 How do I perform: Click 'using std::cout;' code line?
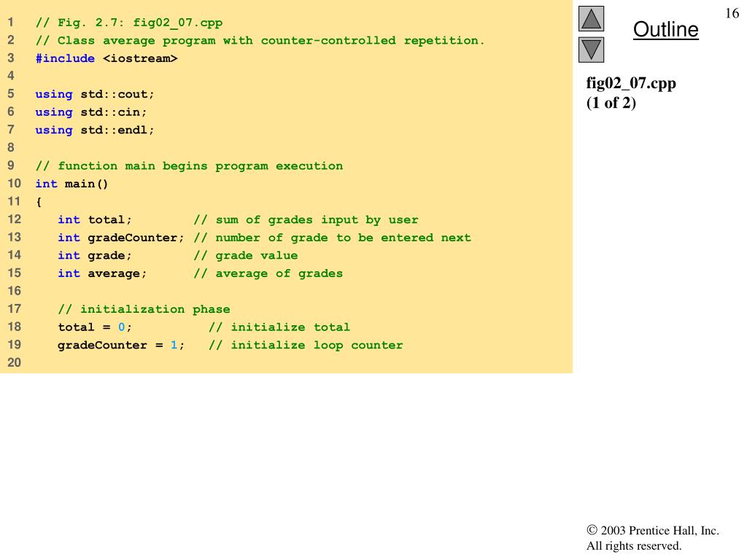click(x=95, y=94)
